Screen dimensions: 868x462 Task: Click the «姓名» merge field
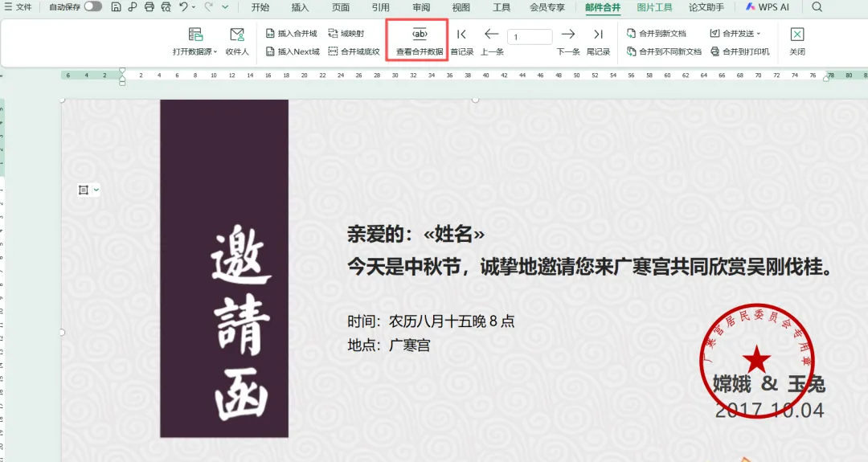(x=454, y=235)
